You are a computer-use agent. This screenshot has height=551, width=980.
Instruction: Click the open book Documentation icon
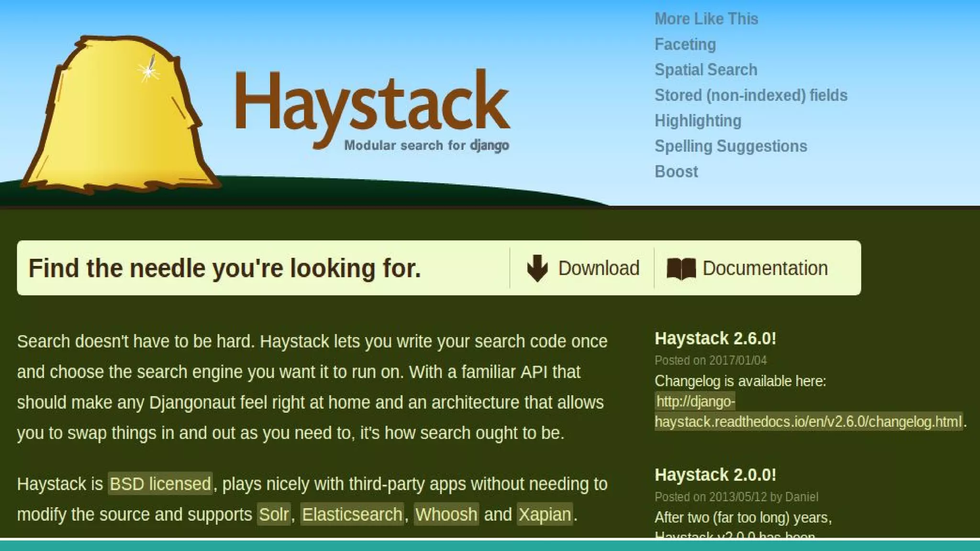[x=681, y=269]
